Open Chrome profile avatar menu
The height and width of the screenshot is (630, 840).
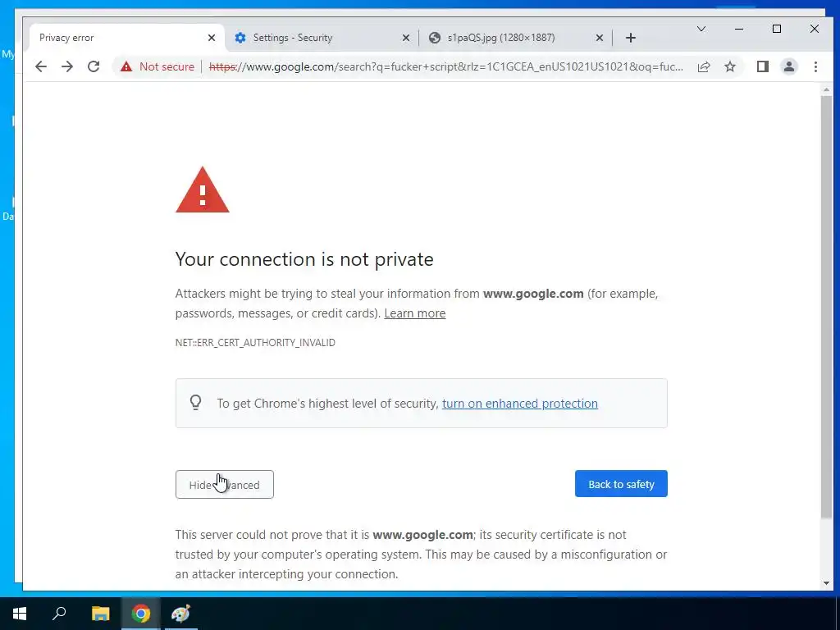coord(788,66)
